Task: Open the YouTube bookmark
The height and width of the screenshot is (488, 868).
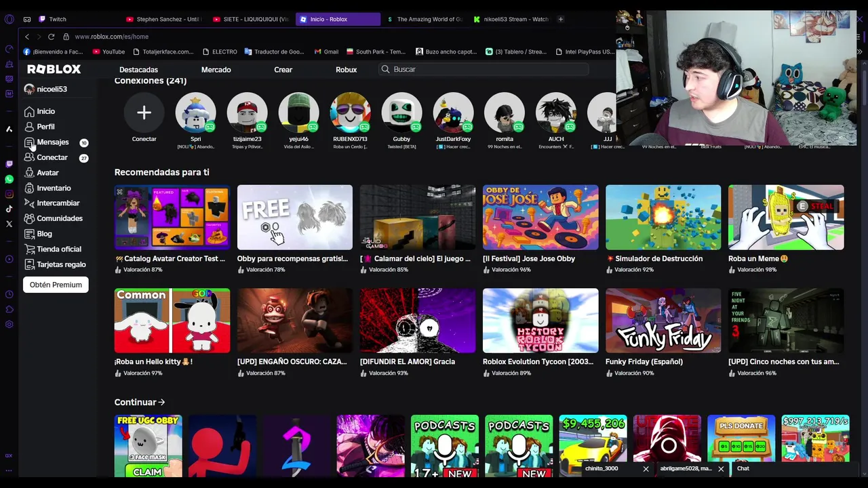Action: [x=108, y=52]
